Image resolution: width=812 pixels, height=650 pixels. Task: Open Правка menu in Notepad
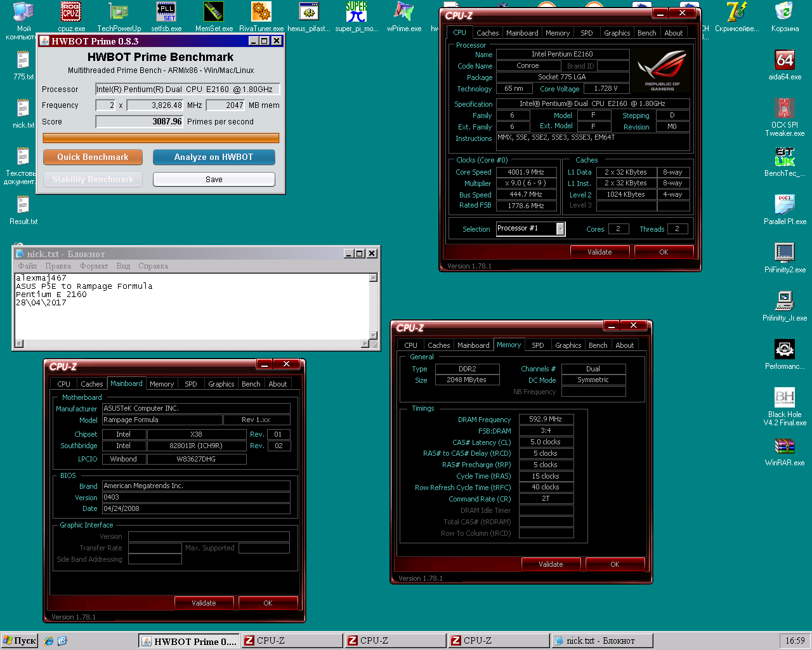click(x=58, y=266)
